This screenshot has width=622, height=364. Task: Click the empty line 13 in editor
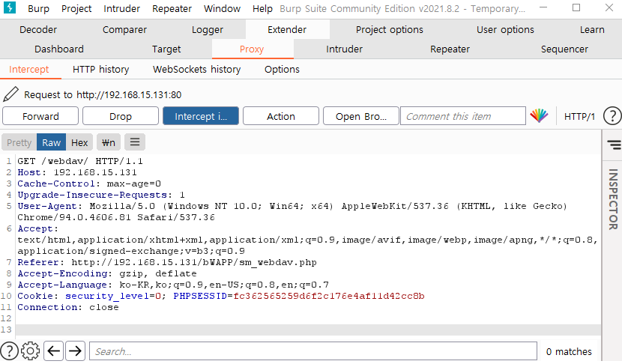point(308,330)
